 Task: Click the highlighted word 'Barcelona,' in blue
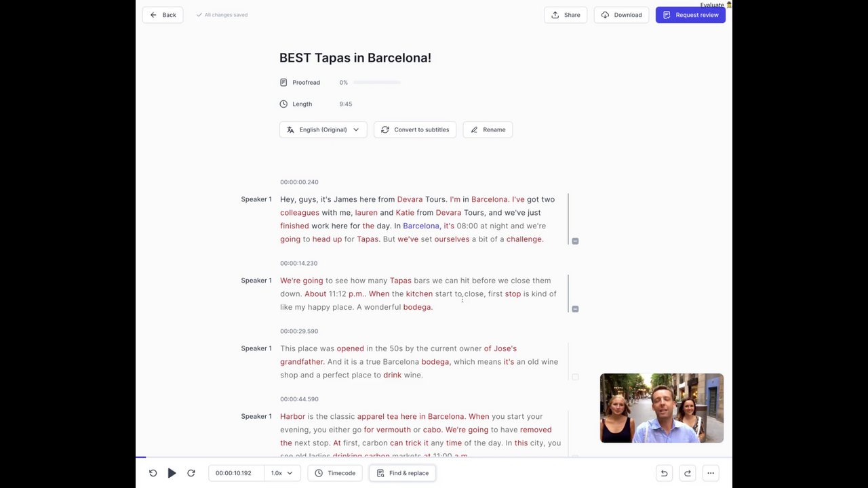(x=421, y=226)
